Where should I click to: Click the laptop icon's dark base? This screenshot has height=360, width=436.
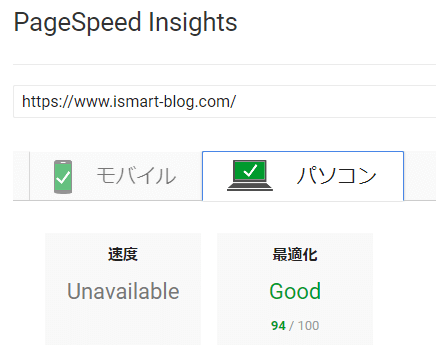tap(250, 187)
